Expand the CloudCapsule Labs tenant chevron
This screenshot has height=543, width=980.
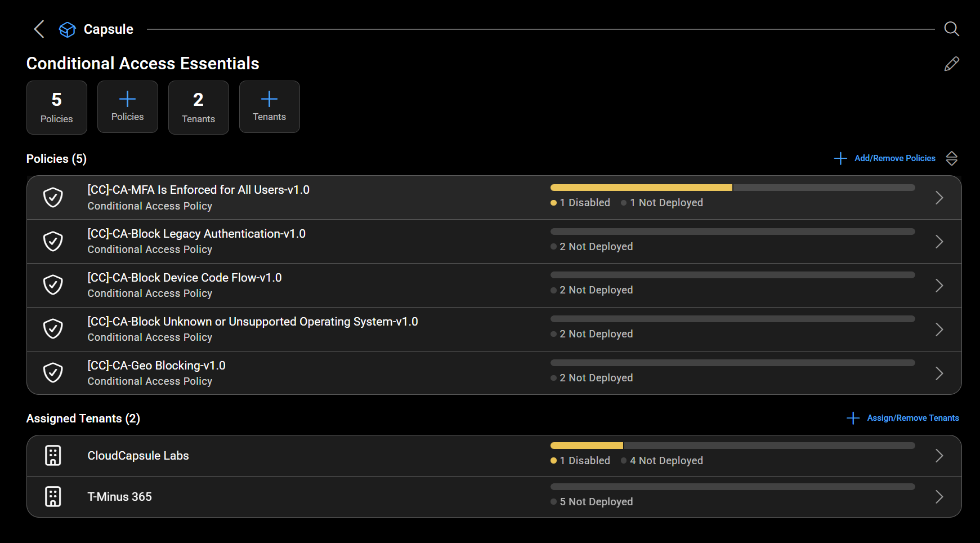click(939, 456)
